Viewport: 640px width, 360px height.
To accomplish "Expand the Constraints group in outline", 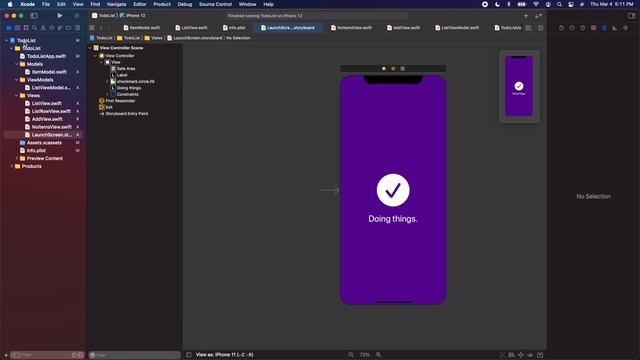I will tap(107, 94).
